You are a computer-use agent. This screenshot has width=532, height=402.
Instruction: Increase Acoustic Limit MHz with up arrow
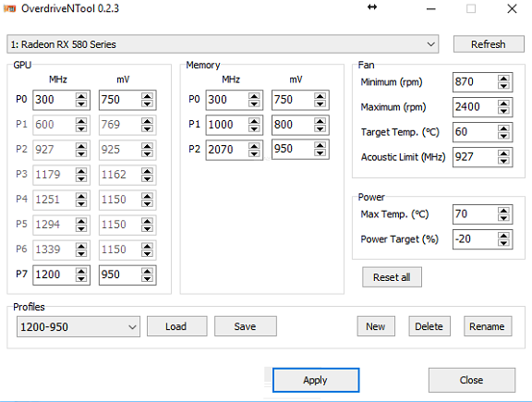pyautogui.click(x=504, y=153)
